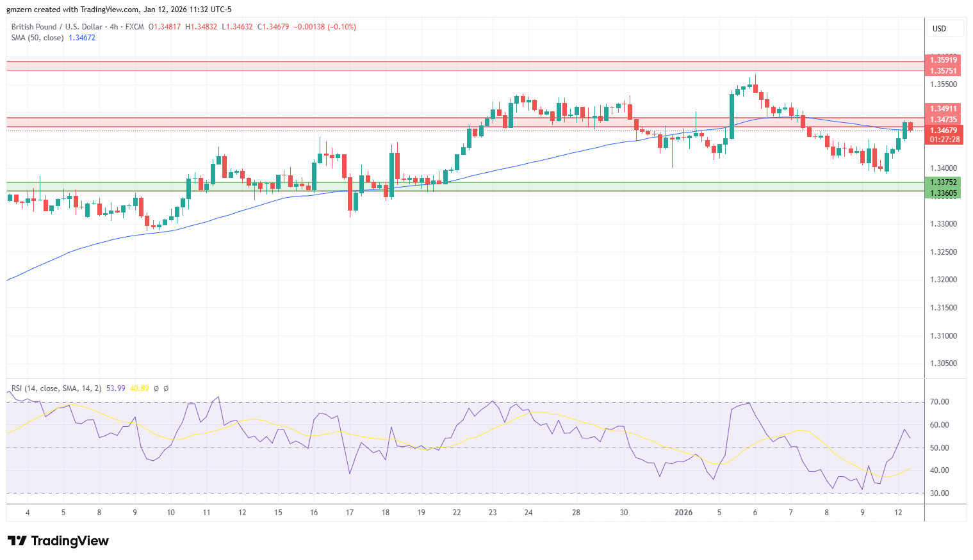Click the change value −0.00138 (−0.10%)
This screenshot has width=973, height=560.
pos(325,27)
